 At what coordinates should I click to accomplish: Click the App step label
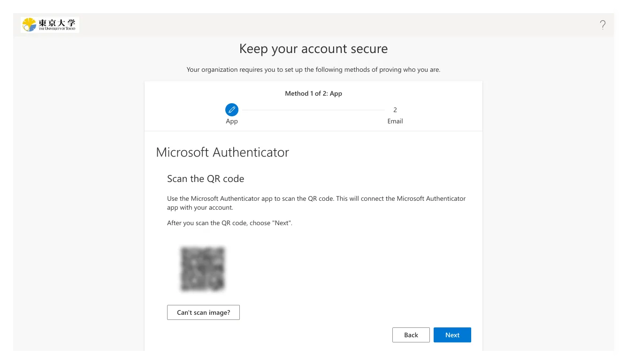click(x=232, y=121)
